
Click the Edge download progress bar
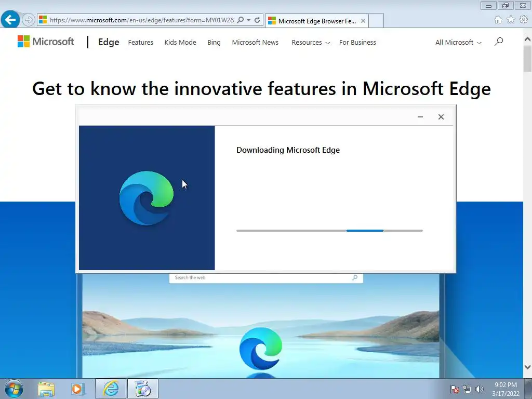tap(329, 231)
